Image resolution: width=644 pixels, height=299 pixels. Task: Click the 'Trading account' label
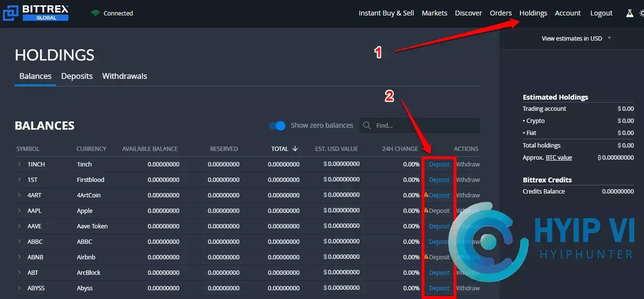544,108
